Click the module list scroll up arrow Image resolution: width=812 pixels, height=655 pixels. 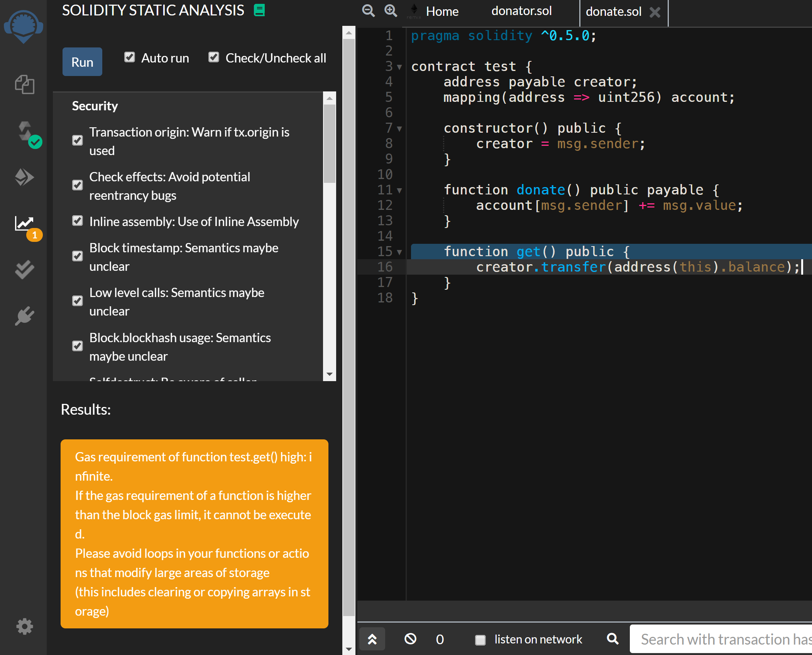pyautogui.click(x=330, y=98)
